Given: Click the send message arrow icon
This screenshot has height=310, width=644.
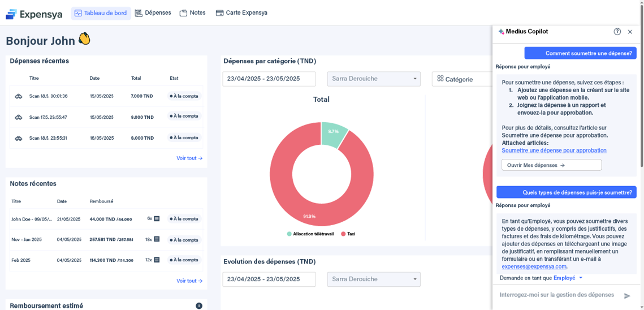Looking at the screenshot, I should click(627, 296).
